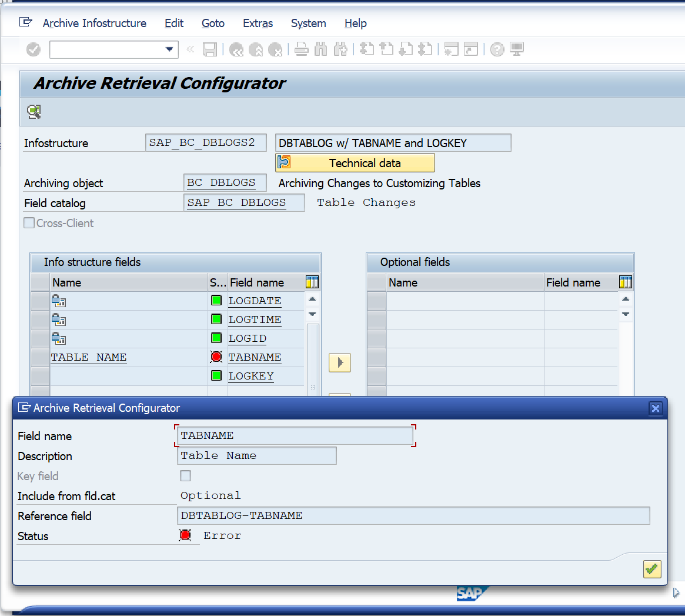Click the green status square for LOGKEY

(216, 375)
